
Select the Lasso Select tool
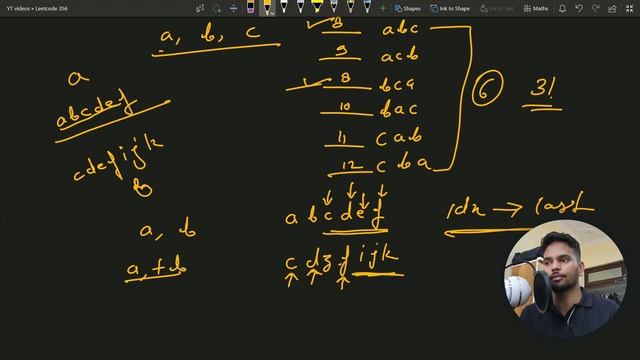tap(217, 8)
